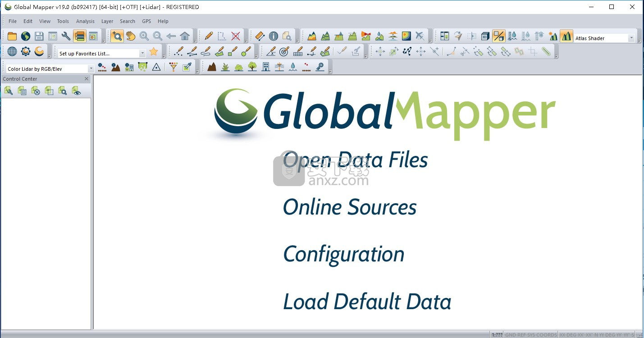Open the Color Lidar by RGB/Elev dropdown
Image resolution: width=644 pixels, height=338 pixels.
tap(91, 69)
